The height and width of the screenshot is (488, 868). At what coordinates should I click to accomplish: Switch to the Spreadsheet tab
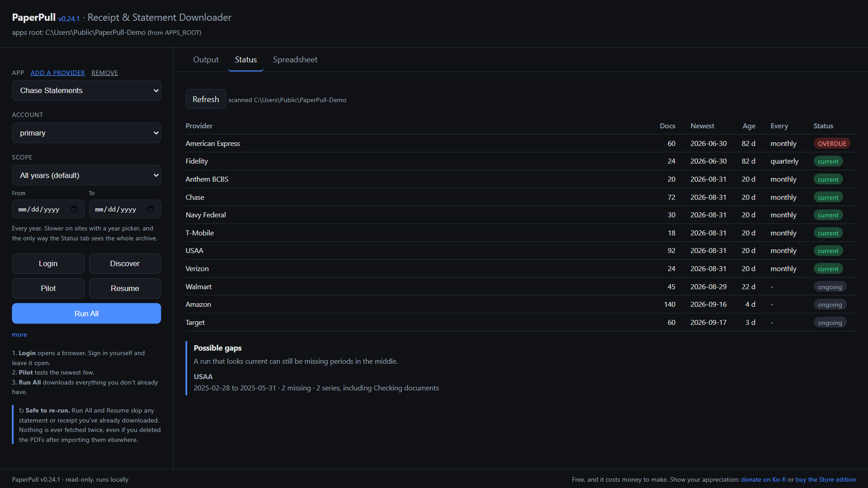(x=295, y=60)
